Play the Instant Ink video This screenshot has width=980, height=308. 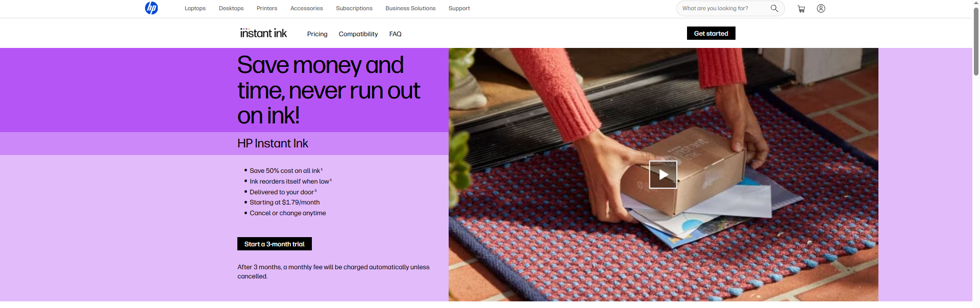click(x=663, y=174)
